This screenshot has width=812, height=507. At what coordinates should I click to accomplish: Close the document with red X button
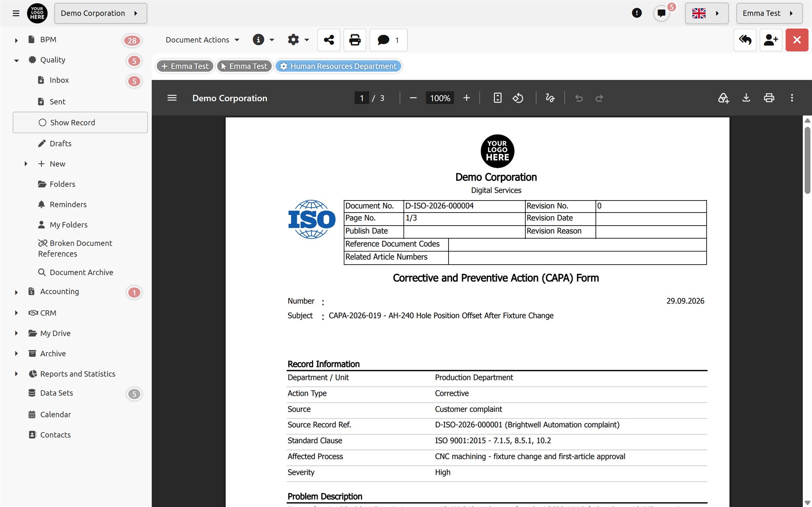(797, 40)
